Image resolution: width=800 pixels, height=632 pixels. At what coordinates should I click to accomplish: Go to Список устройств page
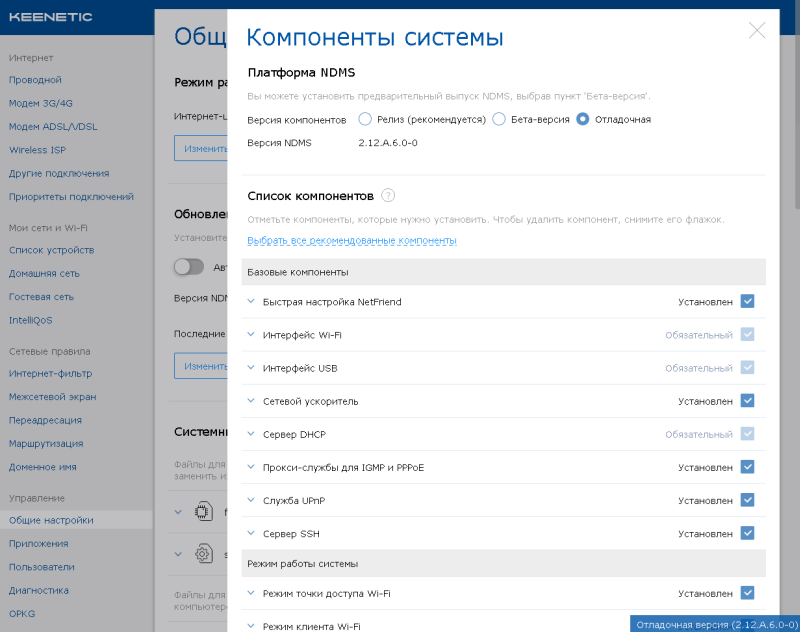[52, 250]
